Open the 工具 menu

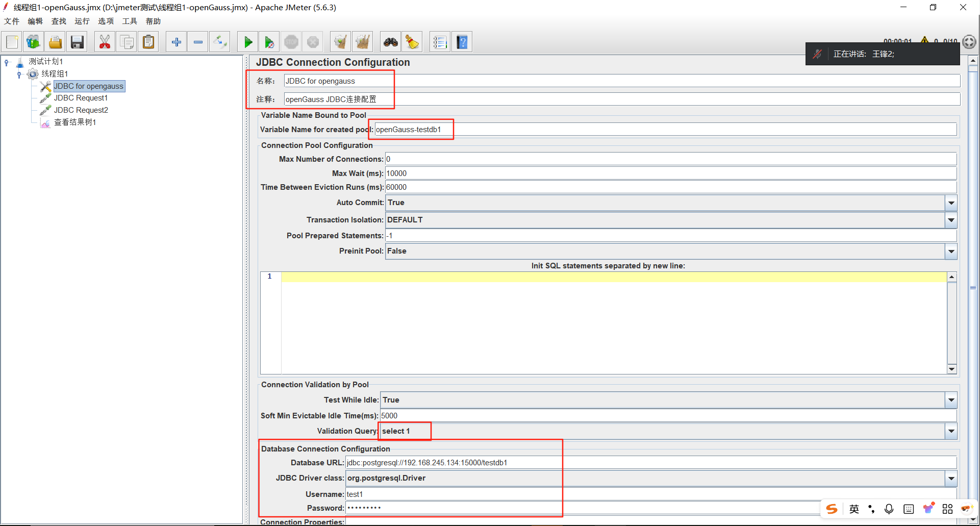click(x=130, y=21)
